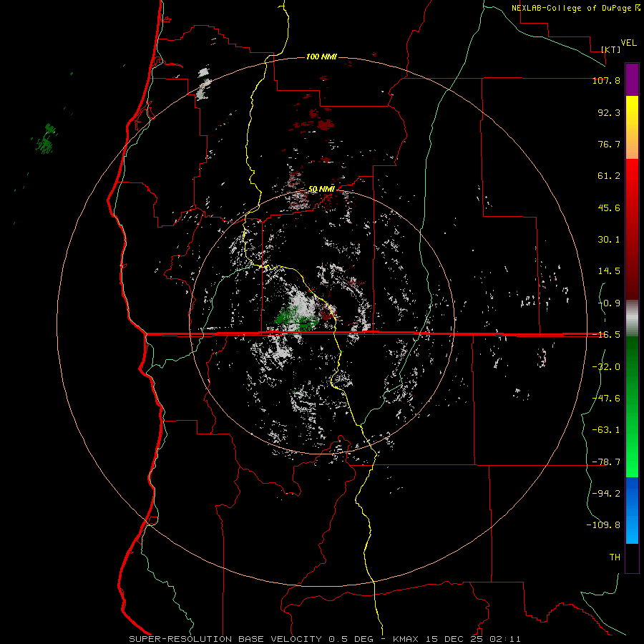Click the 100 NMI range ring label
The width and height of the screenshot is (644, 644).
point(321,57)
